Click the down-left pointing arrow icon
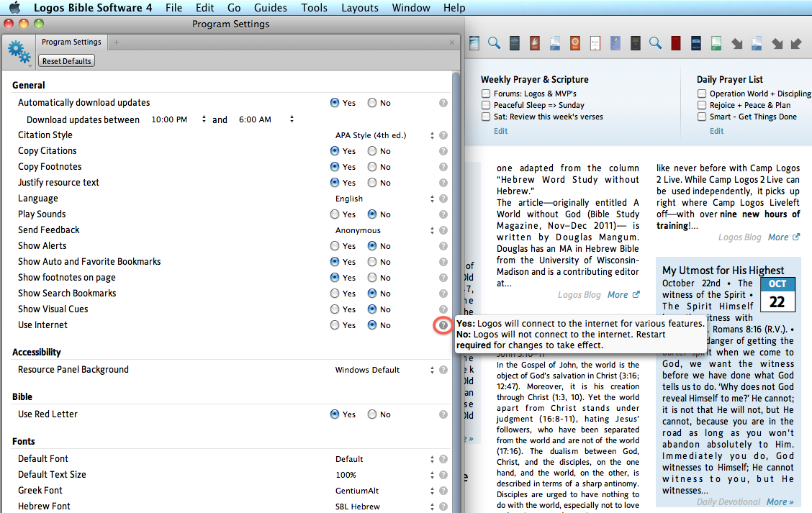 tap(796, 43)
